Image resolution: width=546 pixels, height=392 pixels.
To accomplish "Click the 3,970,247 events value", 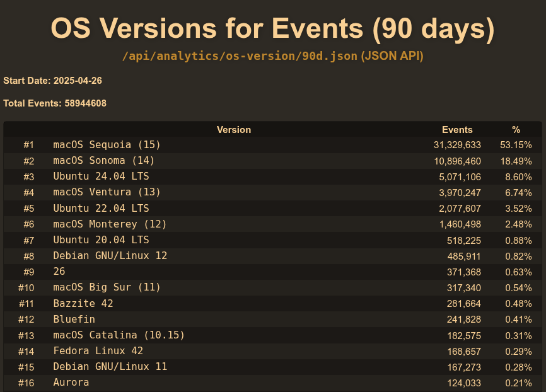I will pos(460,192).
